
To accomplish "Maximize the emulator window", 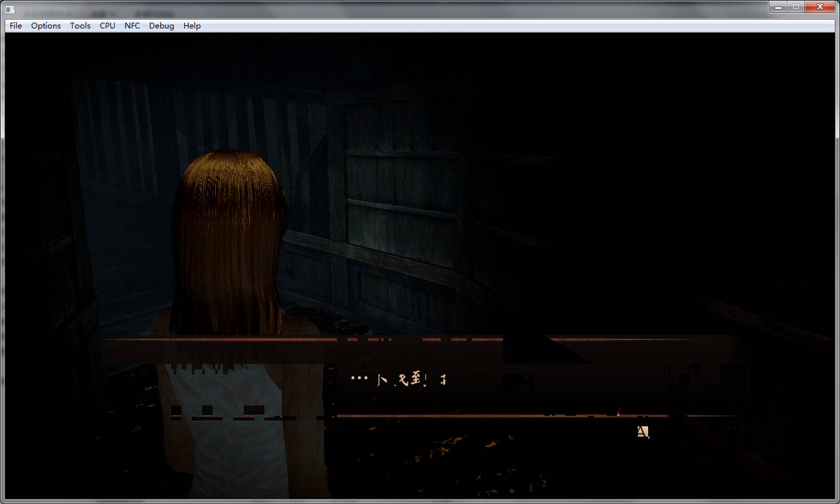I will [795, 6].
